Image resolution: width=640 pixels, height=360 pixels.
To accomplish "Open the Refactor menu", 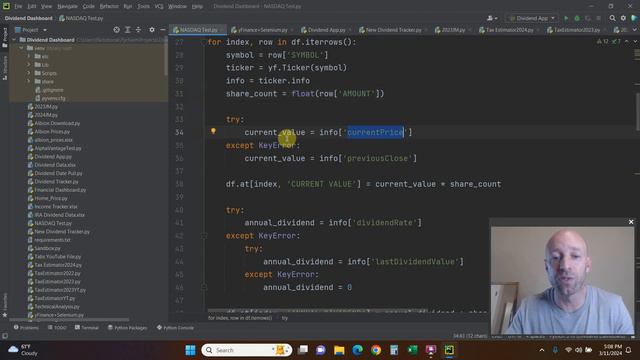I will [109, 7].
